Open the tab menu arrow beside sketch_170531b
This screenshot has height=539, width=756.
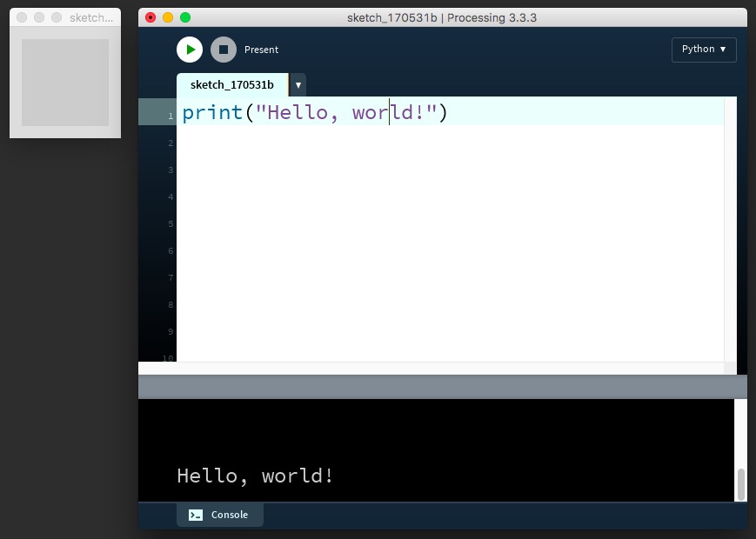[298, 85]
